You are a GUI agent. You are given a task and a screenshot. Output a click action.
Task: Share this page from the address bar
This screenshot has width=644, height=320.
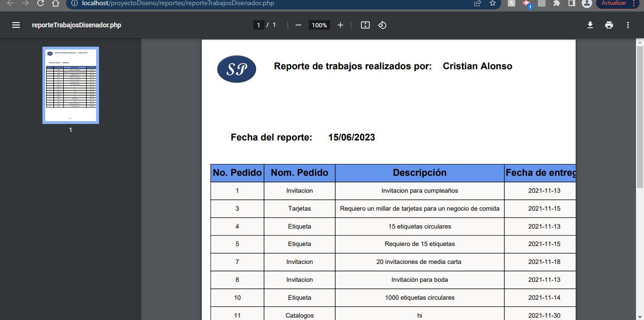[x=478, y=3]
